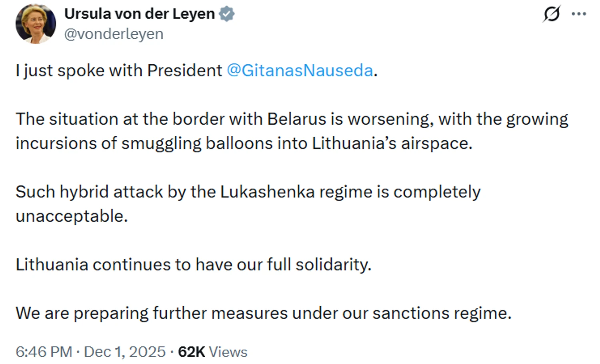This screenshot has height=364, width=600.
Task: Click the blue verified badge
Action: (x=227, y=14)
